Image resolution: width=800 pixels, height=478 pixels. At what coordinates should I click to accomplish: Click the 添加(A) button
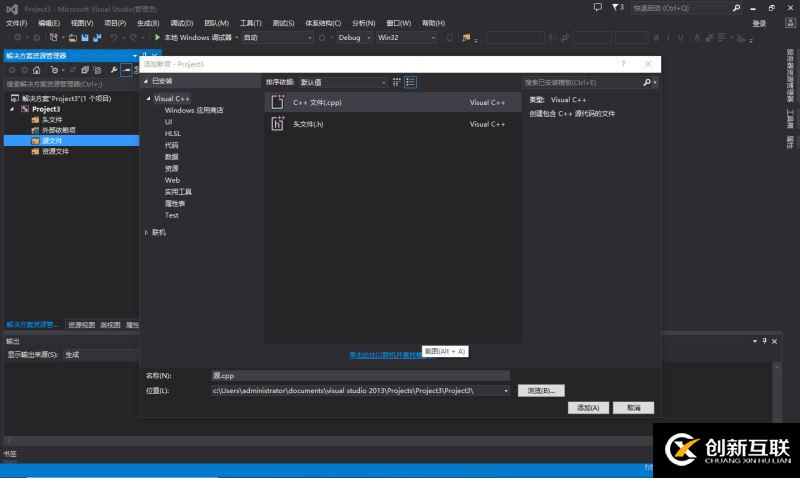pyautogui.click(x=588, y=408)
